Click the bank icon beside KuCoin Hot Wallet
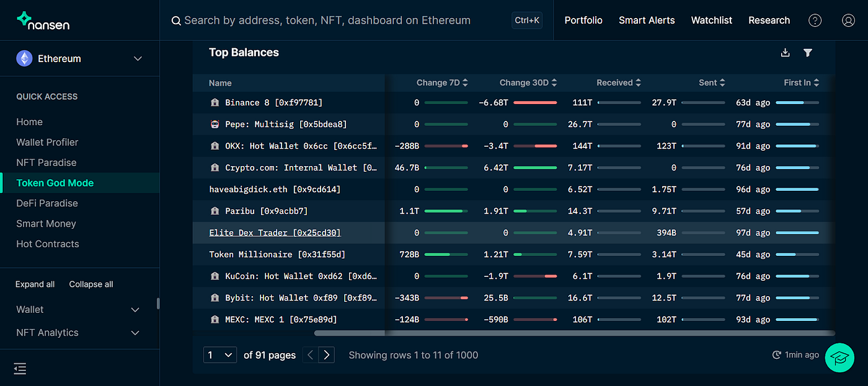The width and height of the screenshot is (868, 386). pos(215,276)
